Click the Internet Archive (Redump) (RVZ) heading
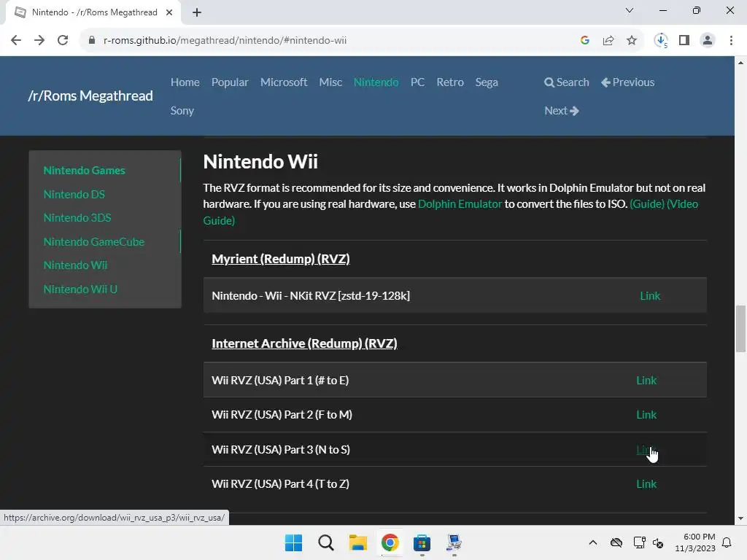 pos(304,343)
